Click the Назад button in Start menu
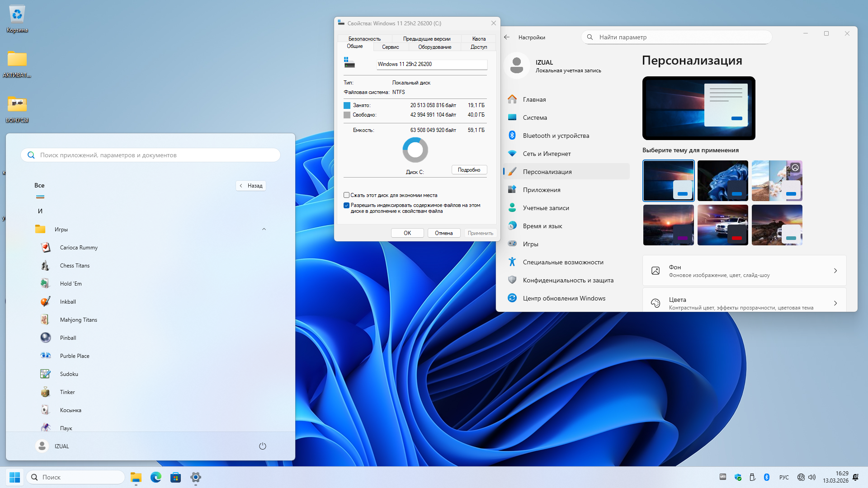Image resolution: width=868 pixels, height=488 pixels. coord(251,186)
